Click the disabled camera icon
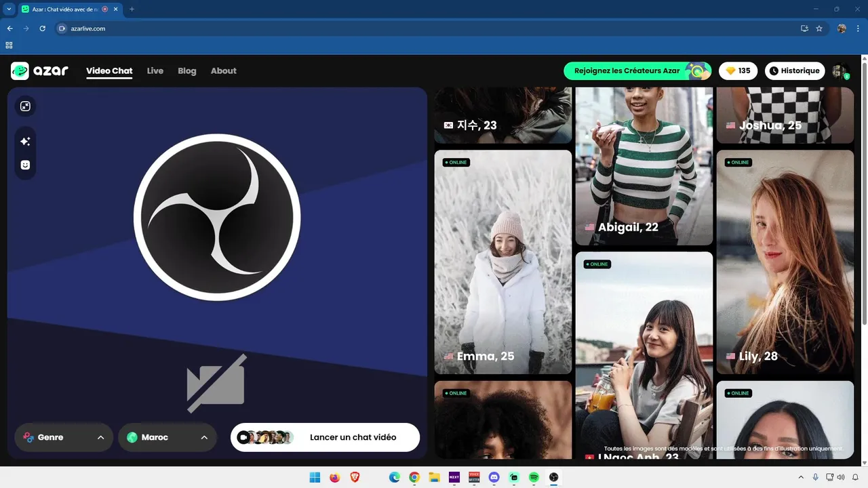 click(x=216, y=383)
